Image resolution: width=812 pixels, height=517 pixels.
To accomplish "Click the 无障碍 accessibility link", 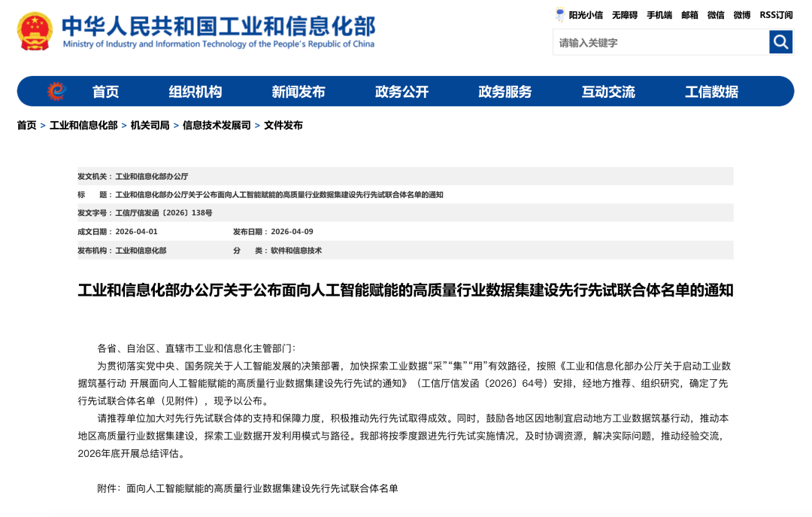I will tap(624, 15).
